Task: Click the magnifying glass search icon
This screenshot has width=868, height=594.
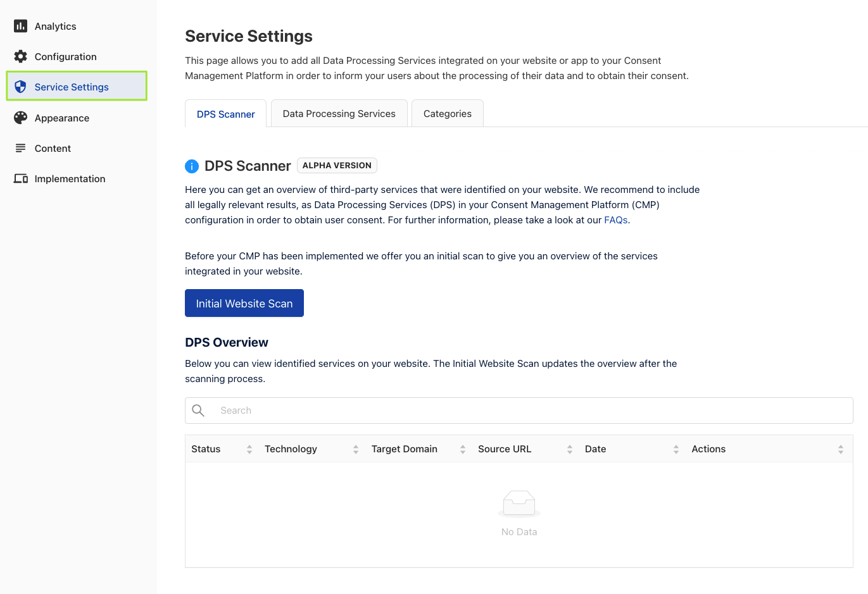Action: (x=198, y=411)
